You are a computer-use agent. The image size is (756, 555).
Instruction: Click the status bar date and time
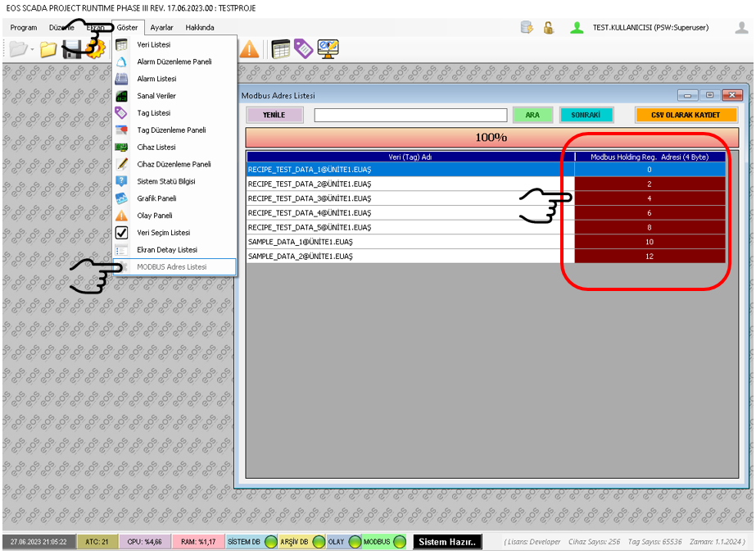39,542
